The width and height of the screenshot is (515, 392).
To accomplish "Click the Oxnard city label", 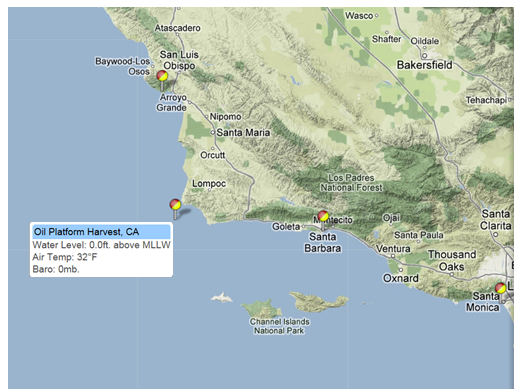I will (x=401, y=278).
